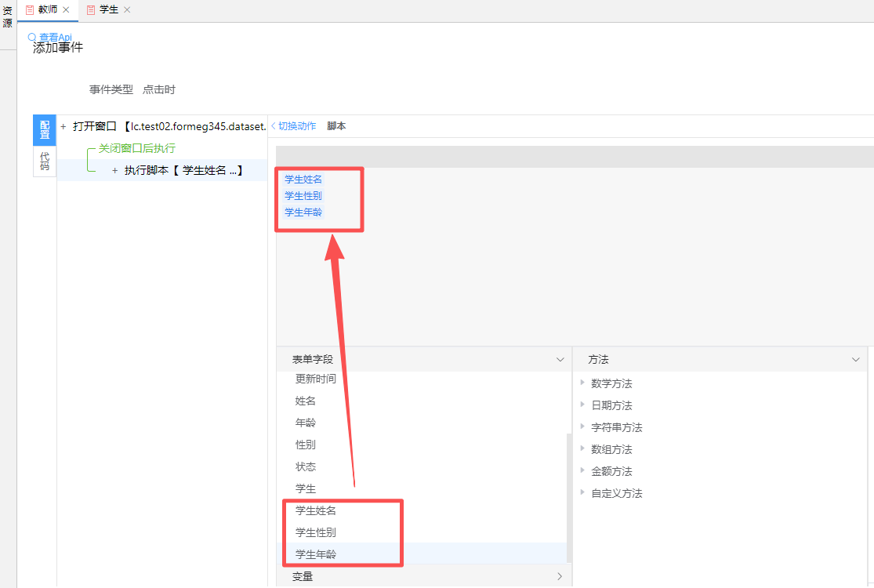Viewport: 874px width, 588px height.
Task: Close the 教师 tab
Action: click(66, 9)
